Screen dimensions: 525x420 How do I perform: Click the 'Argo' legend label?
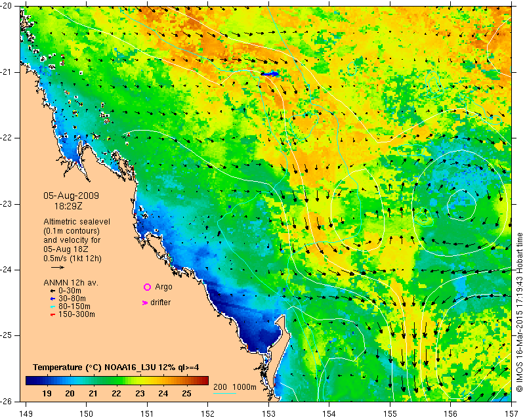pos(163,287)
